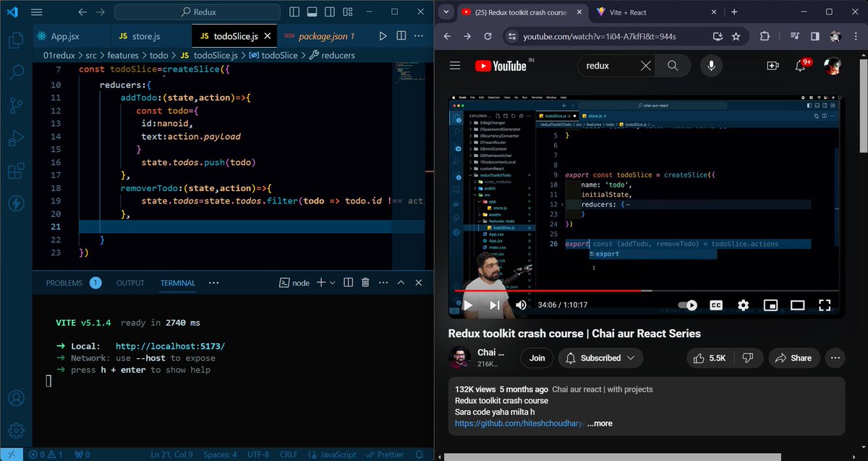Viewport: 868px width, 461px height.
Task: Open YouTube Create video icon
Action: [x=773, y=66]
